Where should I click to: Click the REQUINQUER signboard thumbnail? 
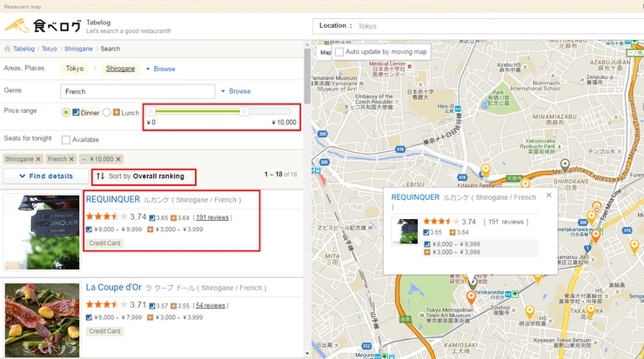42,232
